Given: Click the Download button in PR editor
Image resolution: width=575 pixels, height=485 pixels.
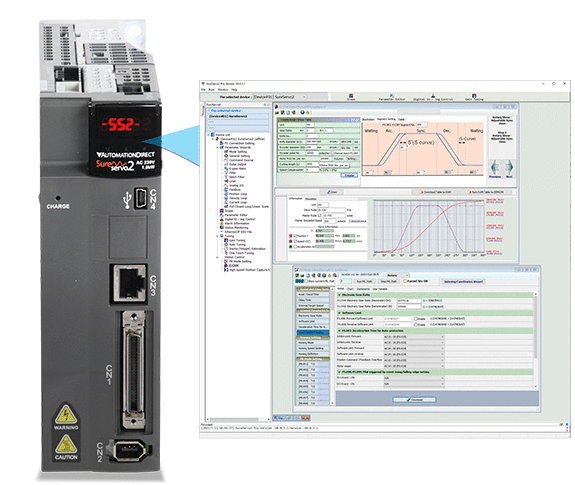Looking at the screenshot, I should [x=414, y=400].
